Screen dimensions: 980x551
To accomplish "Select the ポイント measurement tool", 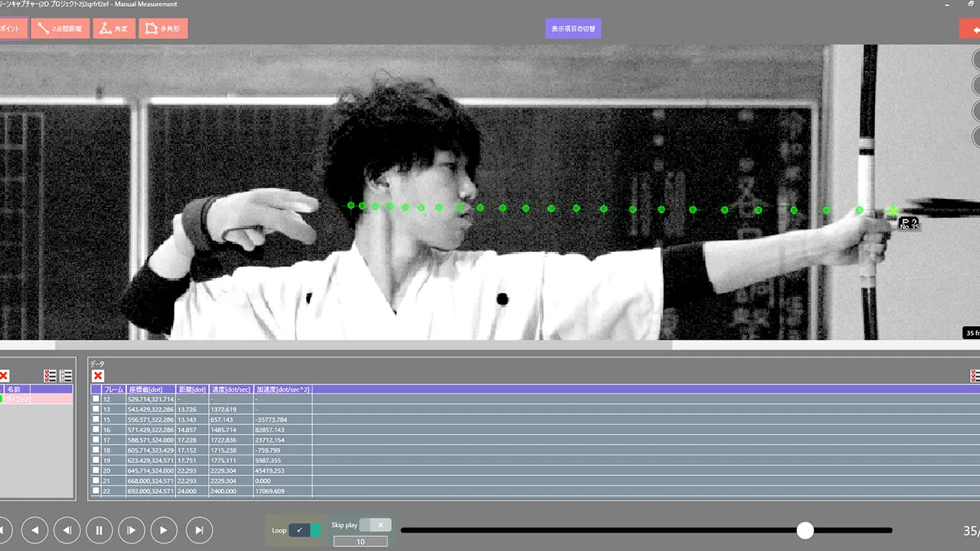I will pyautogui.click(x=14, y=29).
